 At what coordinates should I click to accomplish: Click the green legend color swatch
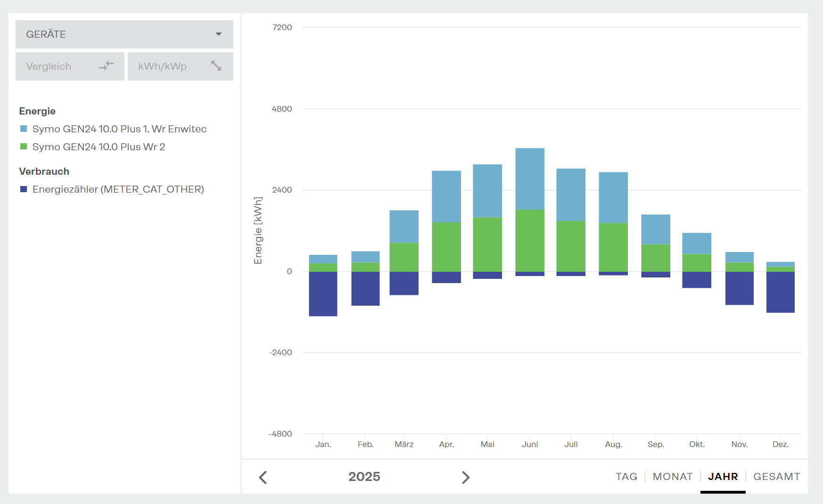(x=24, y=147)
